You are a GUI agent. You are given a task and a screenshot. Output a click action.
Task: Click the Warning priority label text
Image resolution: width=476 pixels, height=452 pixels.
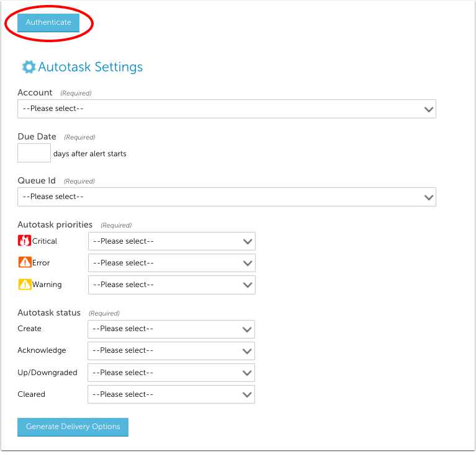(x=47, y=285)
